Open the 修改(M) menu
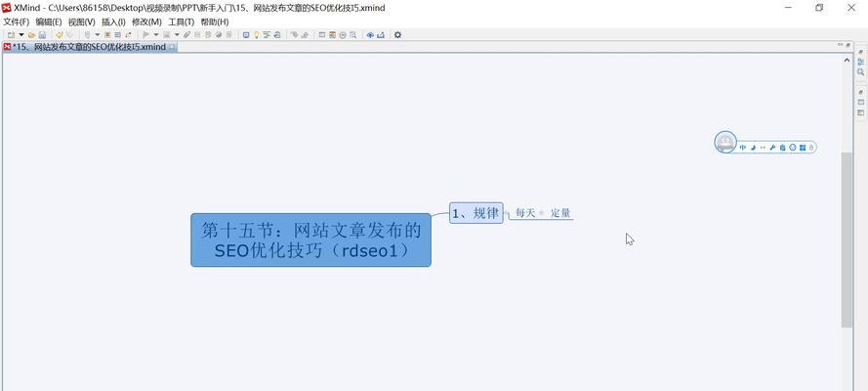This screenshot has height=391, width=868. click(146, 22)
